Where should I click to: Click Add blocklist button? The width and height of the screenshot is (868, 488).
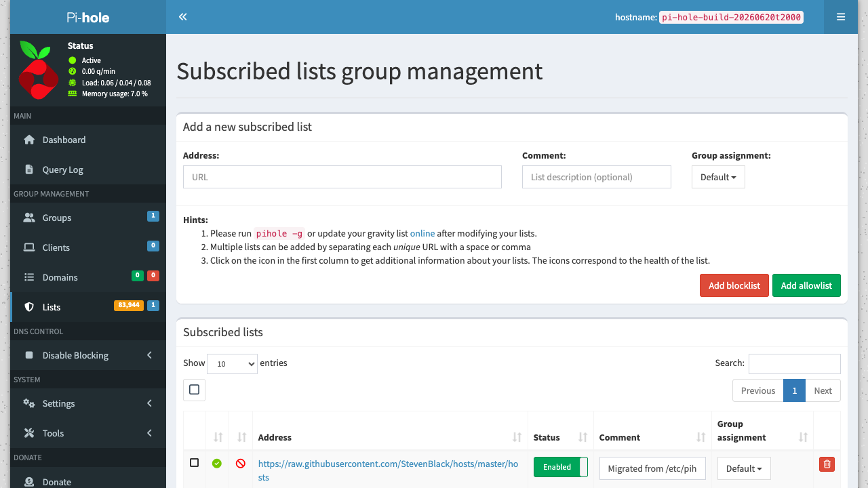click(734, 285)
